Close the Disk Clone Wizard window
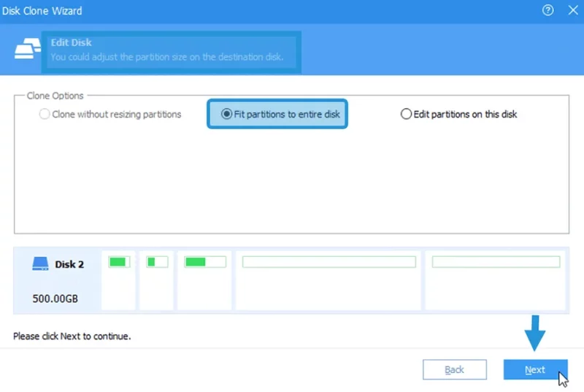Image resolution: width=584 pixels, height=392 pixels. pyautogui.click(x=573, y=10)
